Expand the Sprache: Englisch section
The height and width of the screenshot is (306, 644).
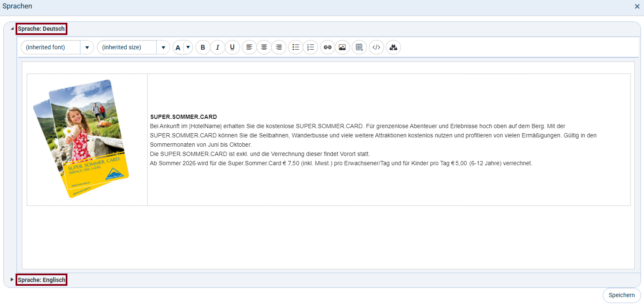point(12,279)
